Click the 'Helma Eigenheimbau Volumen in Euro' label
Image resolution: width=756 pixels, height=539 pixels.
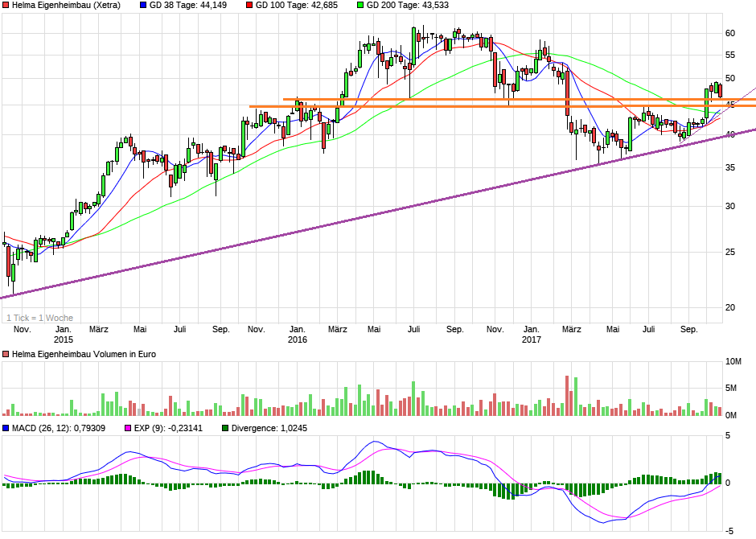(84, 354)
